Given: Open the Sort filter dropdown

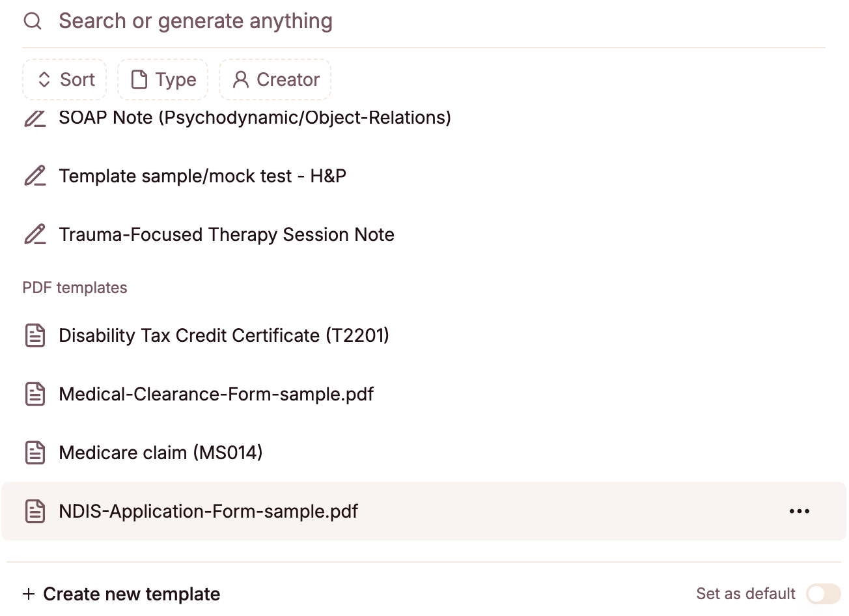Looking at the screenshot, I should pyautogui.click(x=64, y=79).
